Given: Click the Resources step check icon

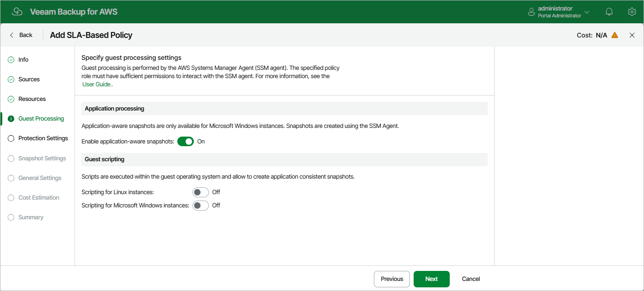Looking at the screenshot, I should (11, 99).
